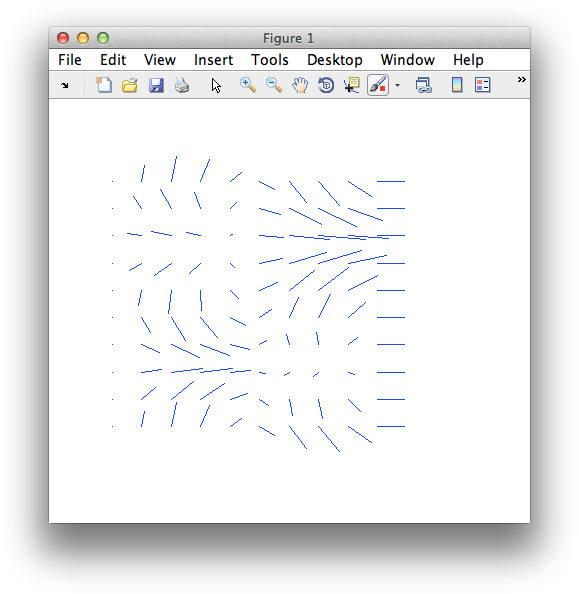Click the New Figure icon
579x594 pixels.
point(104,85)
